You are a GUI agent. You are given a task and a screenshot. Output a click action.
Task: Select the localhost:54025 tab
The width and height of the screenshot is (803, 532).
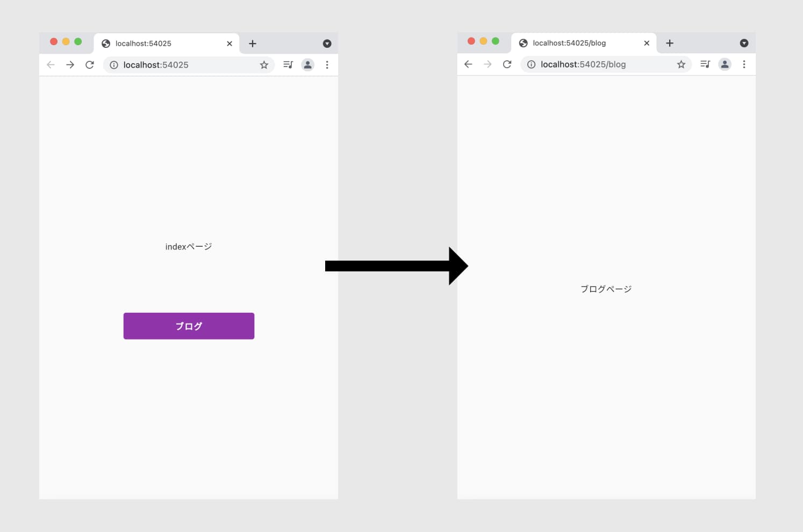[x=167, y=44]
